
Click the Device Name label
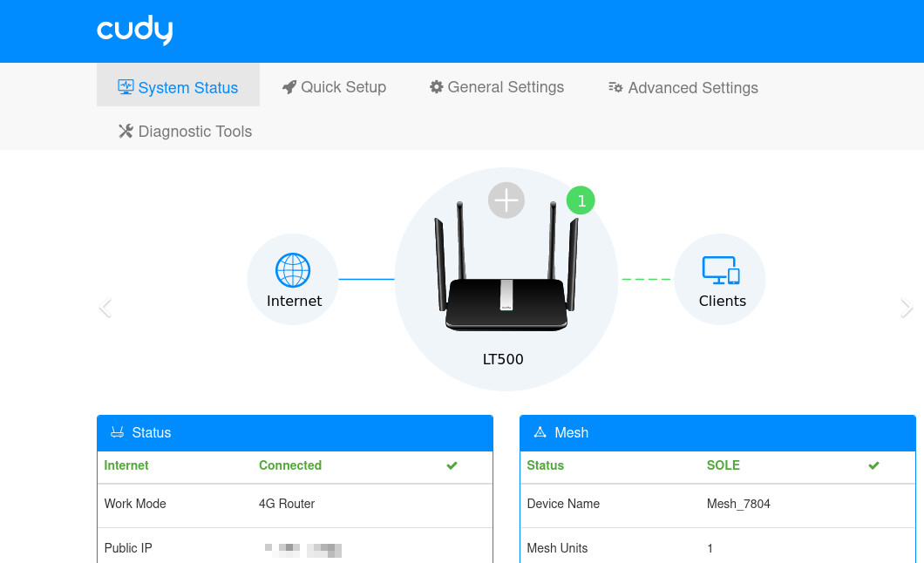click(563, 504)
